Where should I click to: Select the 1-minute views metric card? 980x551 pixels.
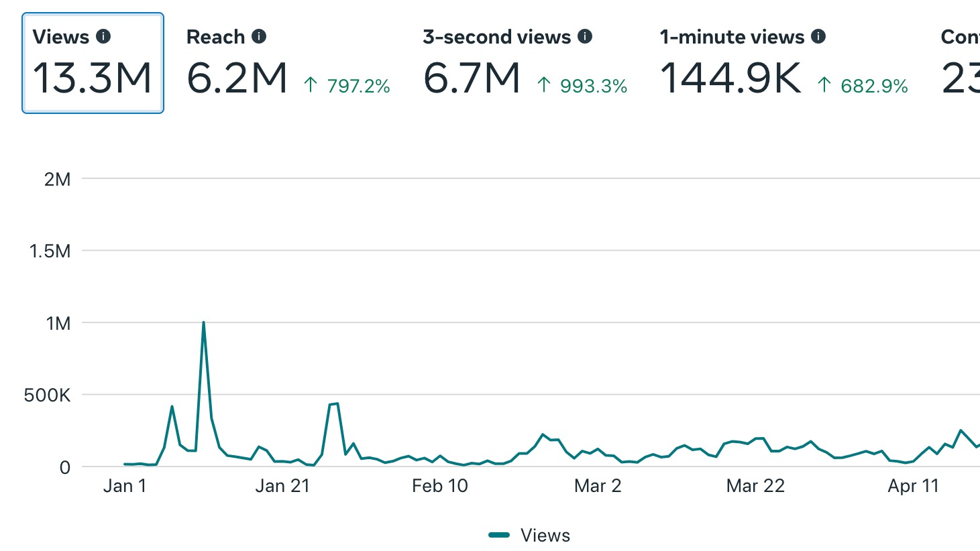click(783, 63)
